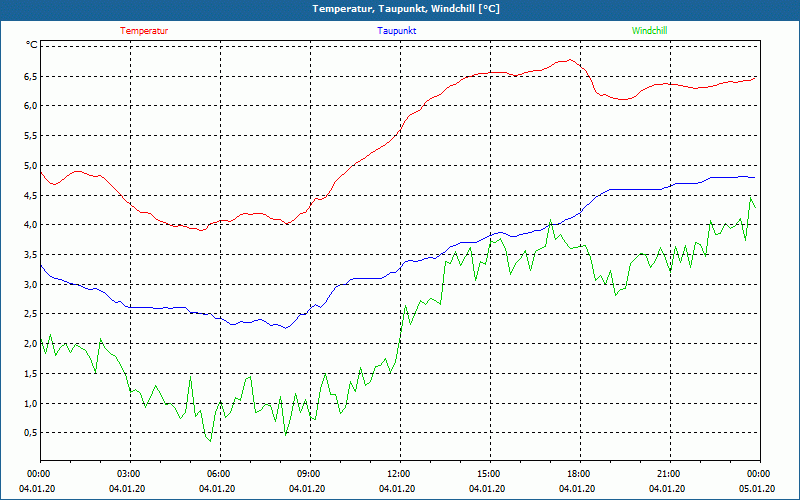Click the 5,5 y-axis value
Image resolution: width=800 pixels, height=500 pixels.
pos(30,136)
